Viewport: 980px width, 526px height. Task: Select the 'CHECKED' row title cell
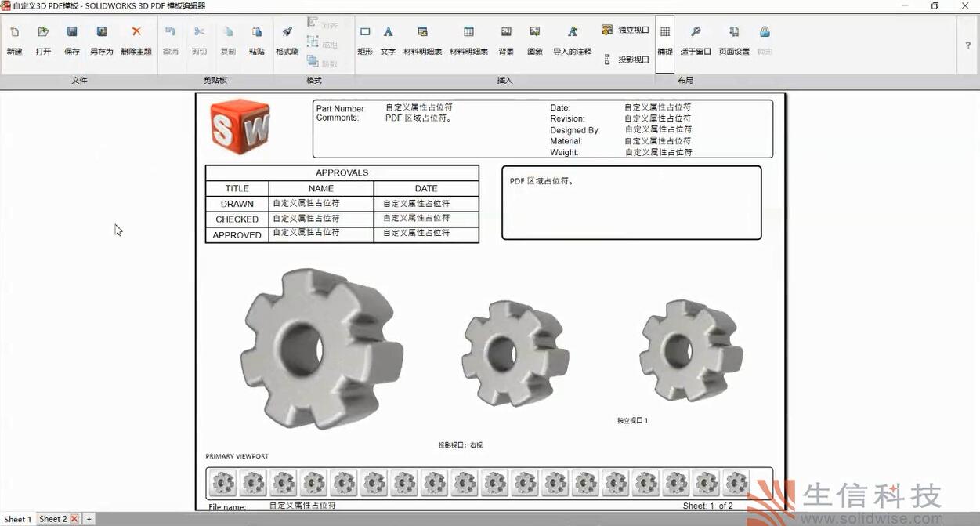tap(237, 219)
